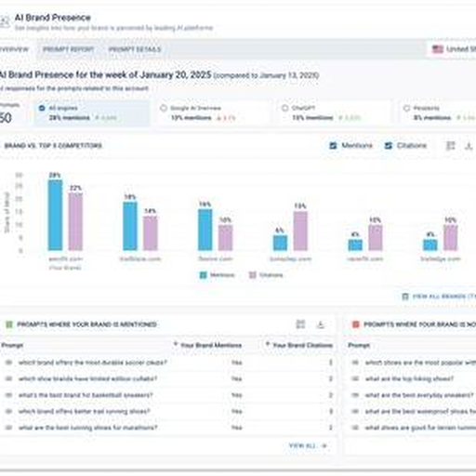
Task: Click the 15% purple citations bar
Action: (300, 231)
